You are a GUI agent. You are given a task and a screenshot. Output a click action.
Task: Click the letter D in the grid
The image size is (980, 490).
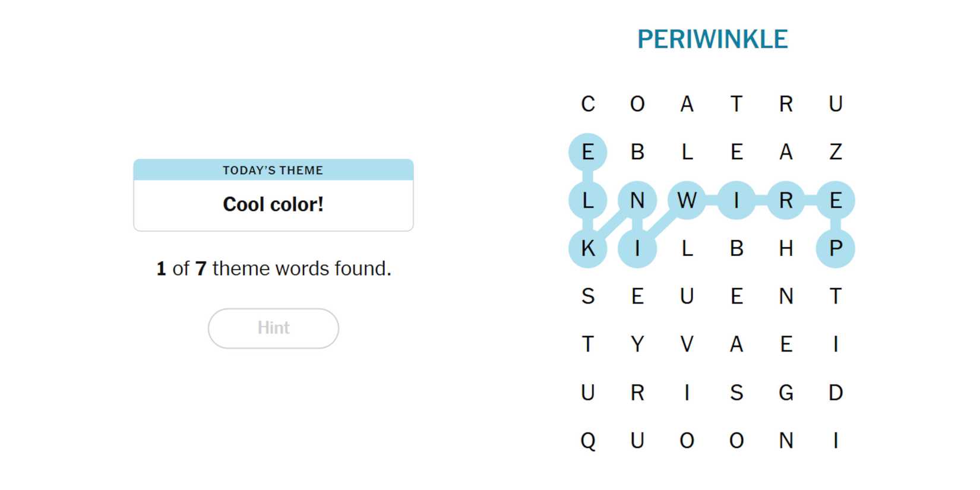(835, 393)
